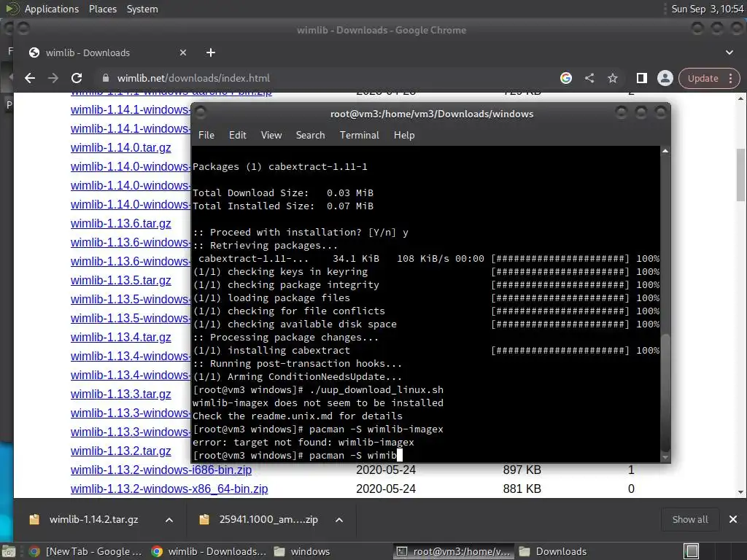
Task: Open Chrome side panel icon
Action: [642, 78]
